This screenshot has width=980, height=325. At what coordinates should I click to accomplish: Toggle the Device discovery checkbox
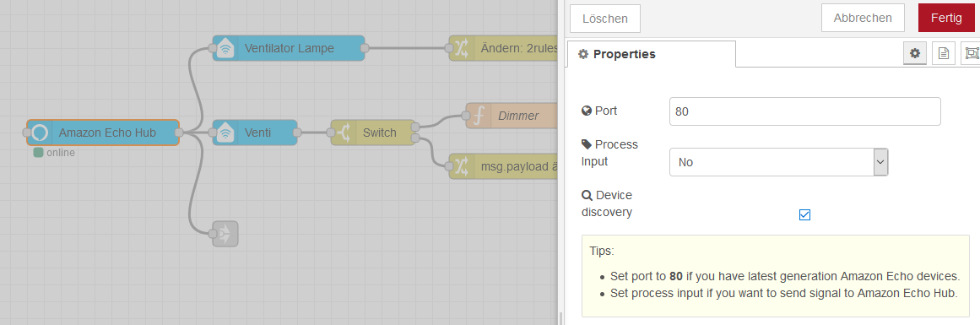tap(804, 215)
